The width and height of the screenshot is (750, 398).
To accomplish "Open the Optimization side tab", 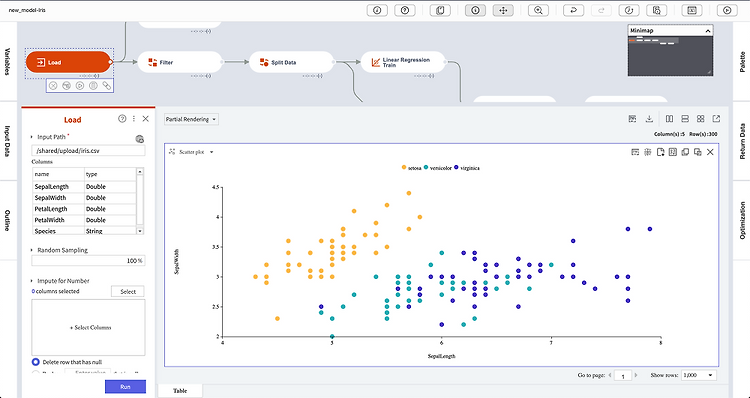I will (x=742, y=221).
